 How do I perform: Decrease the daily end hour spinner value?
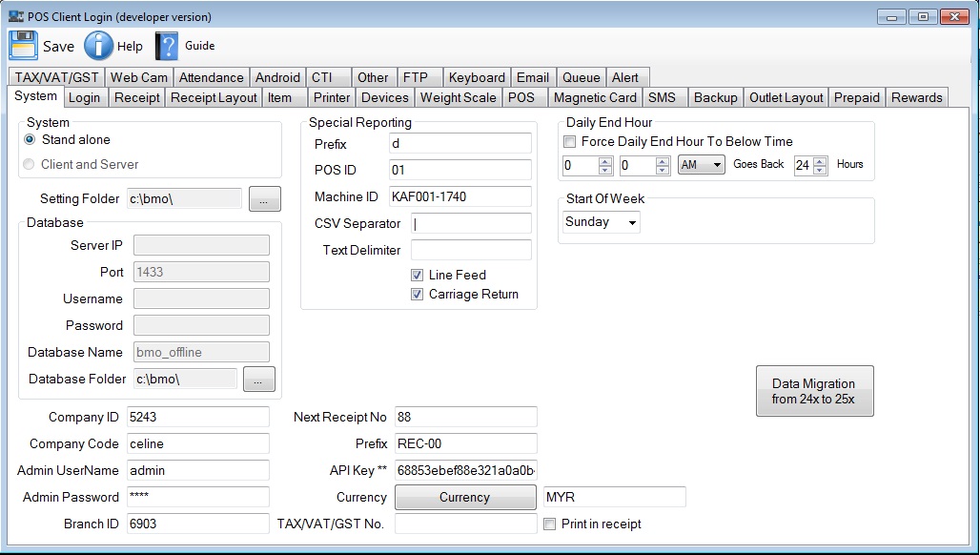click(605, 170)
